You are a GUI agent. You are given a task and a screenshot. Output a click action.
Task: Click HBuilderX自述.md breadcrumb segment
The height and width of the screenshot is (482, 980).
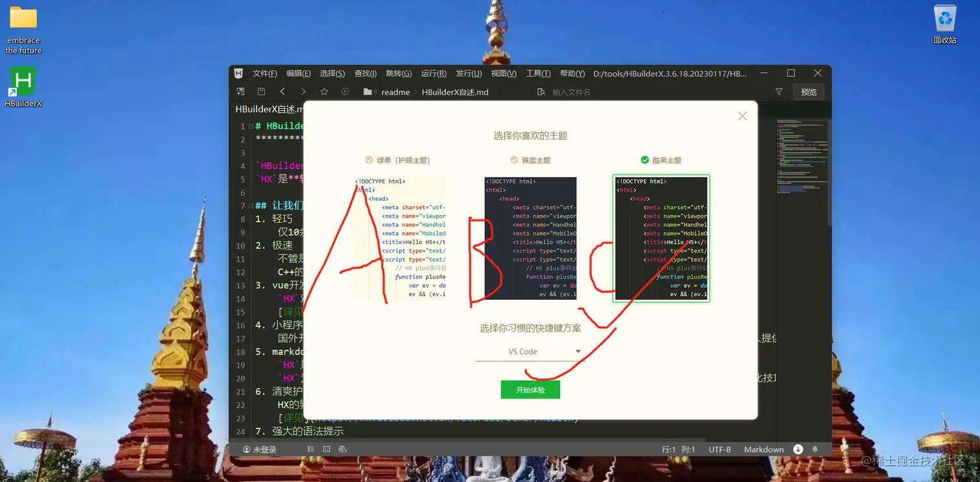point(455,92)
